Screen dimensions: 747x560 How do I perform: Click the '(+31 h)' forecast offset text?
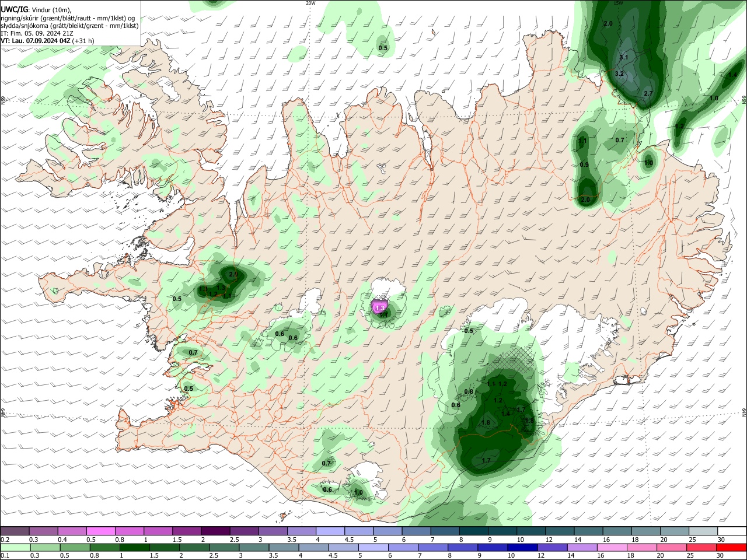pos(83,41)
